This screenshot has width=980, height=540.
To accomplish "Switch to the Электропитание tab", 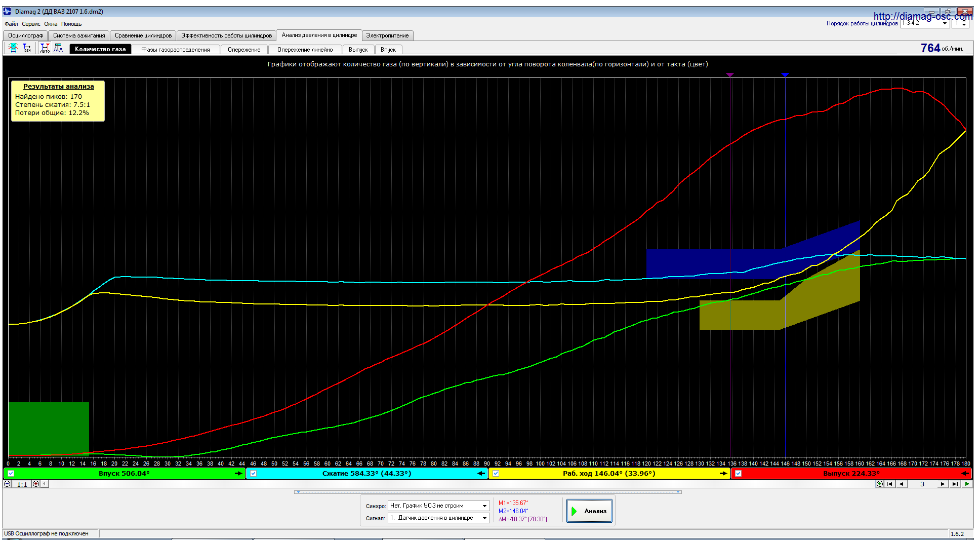I will tap(388, 35).
